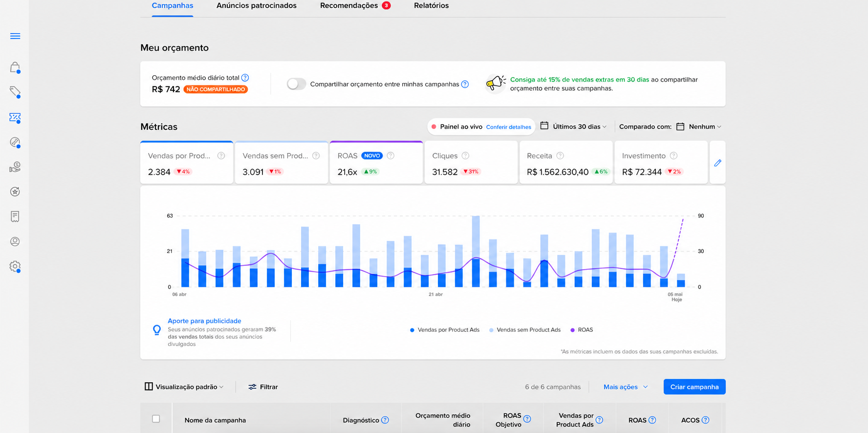Click the pencil icon to edit metrics
The height and width of the screenshot is (433, 868).
pyautogui.click(x=717, y=163)
